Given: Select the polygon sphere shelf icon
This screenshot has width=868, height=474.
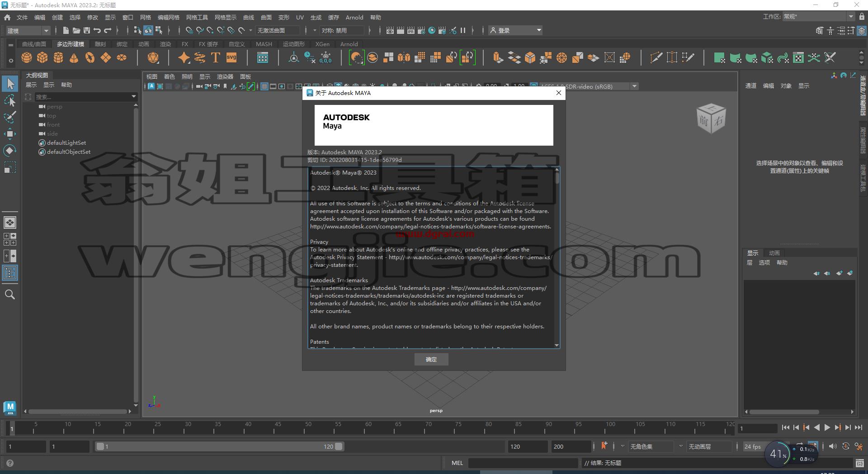Looking at the screenshot, I should point(27,58).
